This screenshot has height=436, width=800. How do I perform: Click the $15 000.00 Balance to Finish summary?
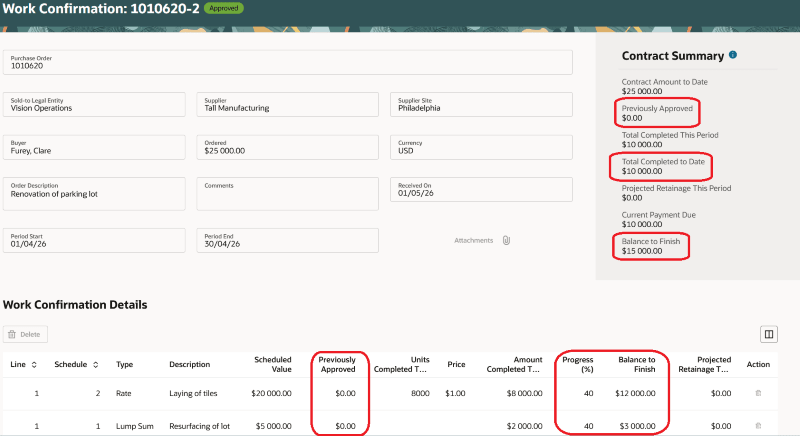(x=642, y=251)
